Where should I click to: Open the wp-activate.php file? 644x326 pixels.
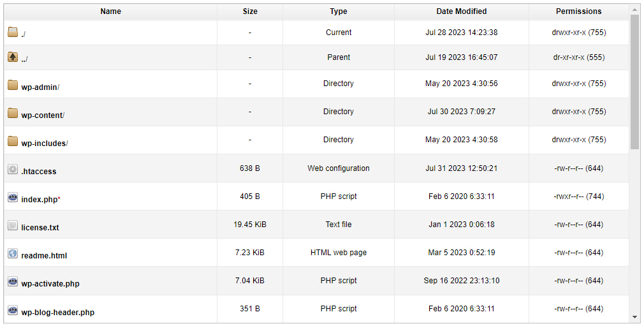[x=50, y=284]
